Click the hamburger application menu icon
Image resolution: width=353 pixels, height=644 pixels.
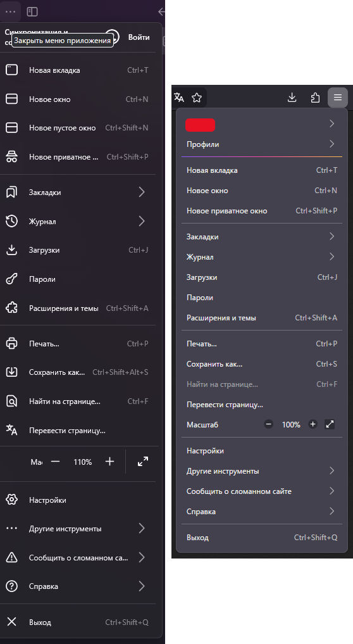coord(337,98)
